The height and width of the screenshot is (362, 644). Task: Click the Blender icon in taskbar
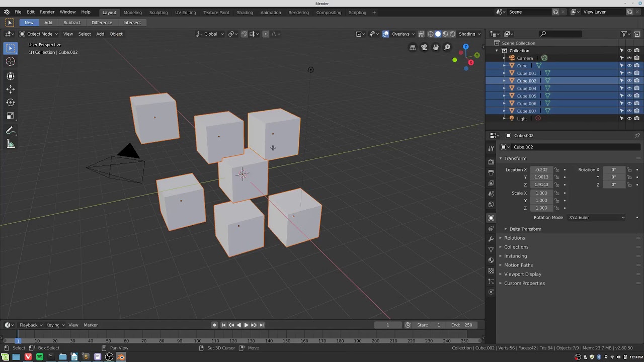pos(121,357)
